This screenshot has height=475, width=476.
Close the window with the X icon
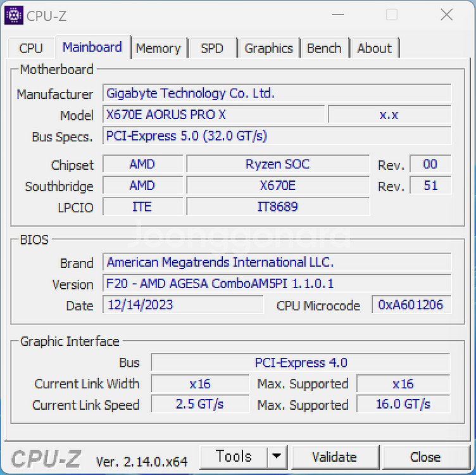[446, 15]
